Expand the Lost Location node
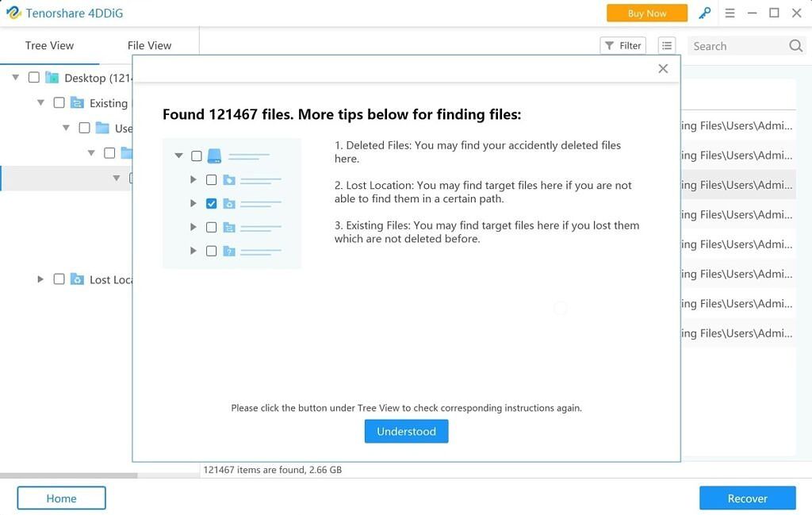The image size is (812, 515). point(39,279)
